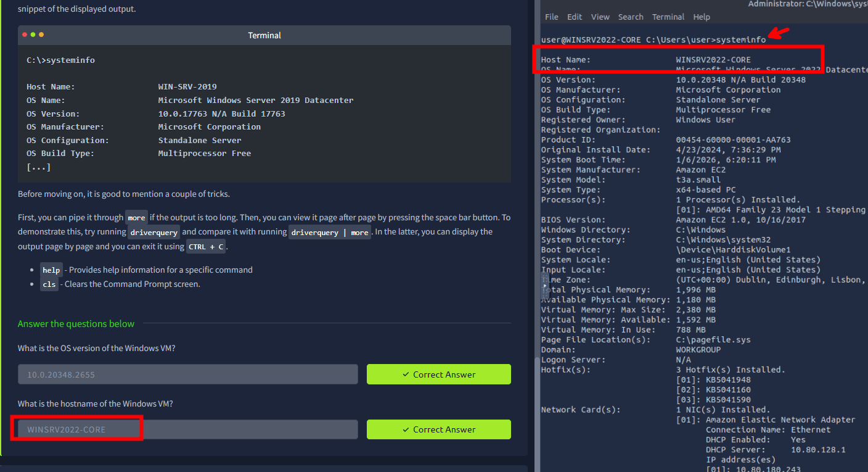Open the File menu in terminal
Image resolution: width=868 pixels, height=472 pixels.
tap(552, 17)
